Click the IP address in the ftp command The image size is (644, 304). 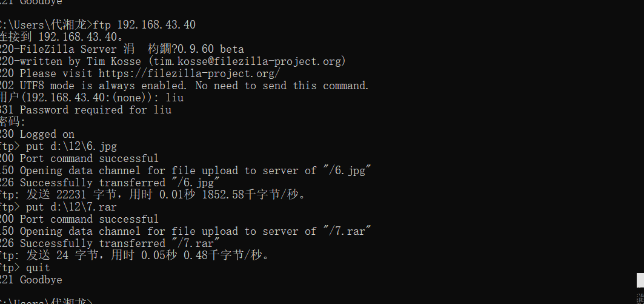pos(156,25)
